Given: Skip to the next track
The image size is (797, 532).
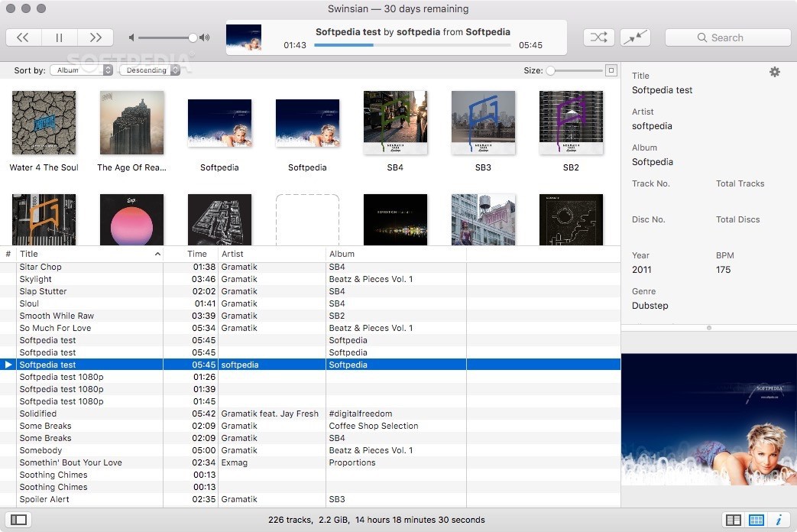Looking at the screenshot, I should pos(96,37).
